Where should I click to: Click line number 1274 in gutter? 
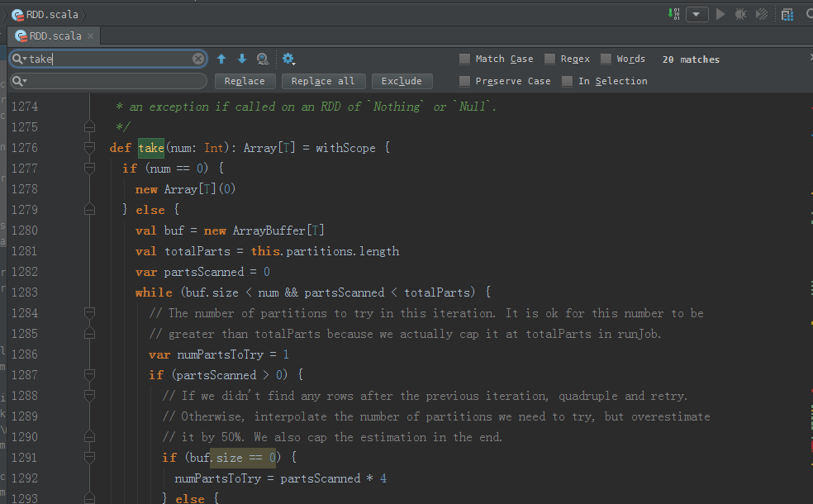[x=24, y=107]
